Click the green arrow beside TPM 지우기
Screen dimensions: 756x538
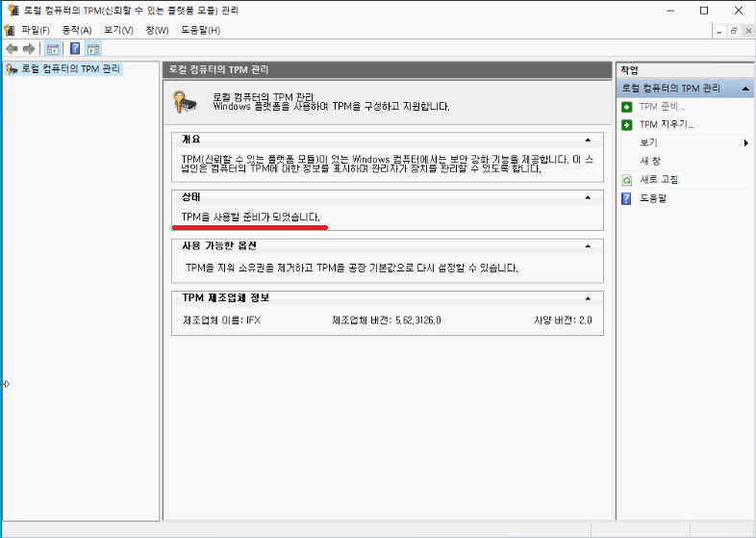pyautogui.click(x=627, y=125)
